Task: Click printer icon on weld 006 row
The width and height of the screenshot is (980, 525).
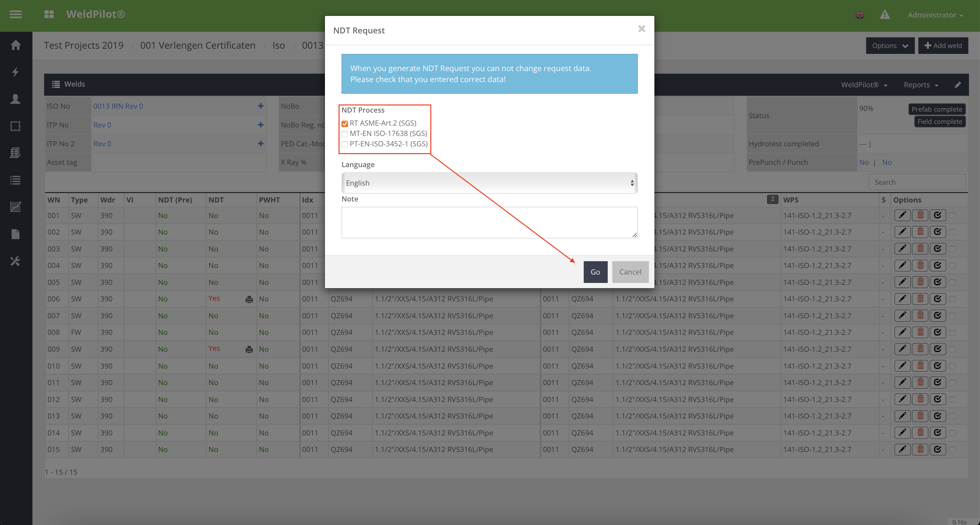Action: pyautogui.click(x=249, y=299)
